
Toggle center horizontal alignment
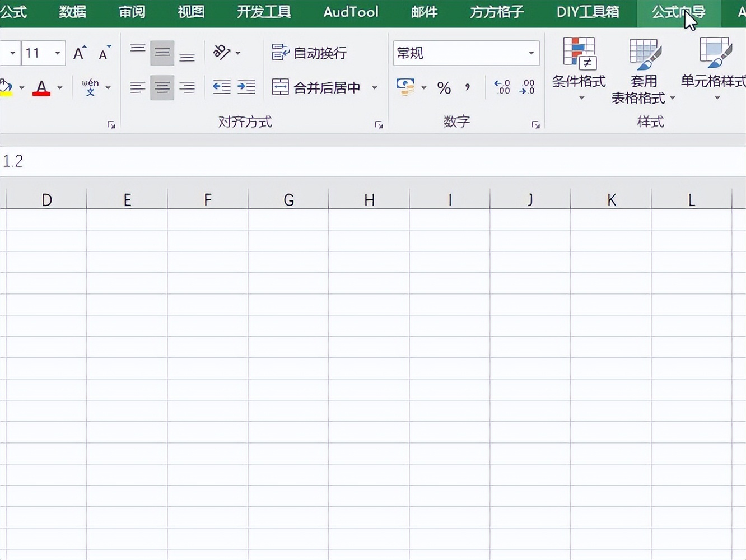162,87
